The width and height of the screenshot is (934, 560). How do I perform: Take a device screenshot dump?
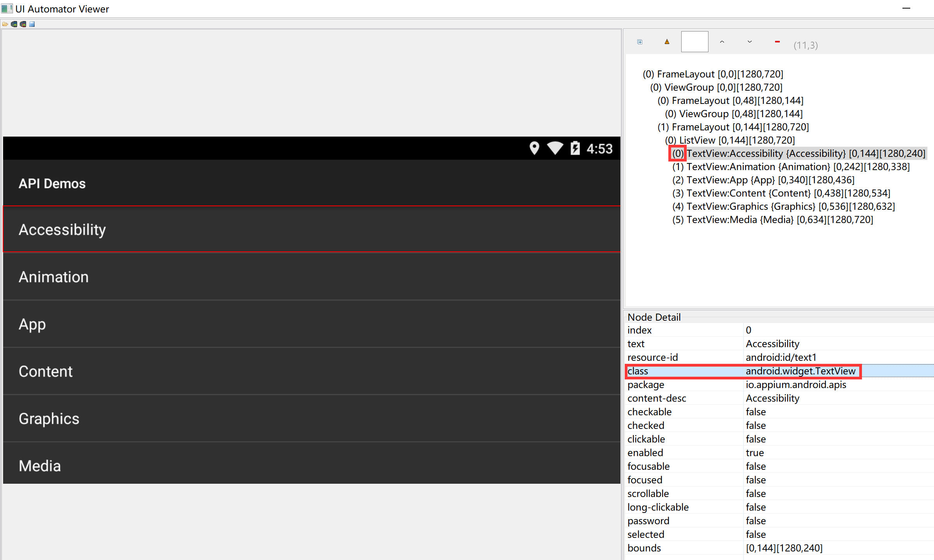click(14, 24)
